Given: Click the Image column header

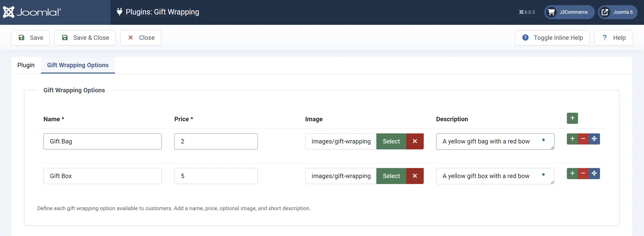Looking at the screenshot, I should pos(314,119).
